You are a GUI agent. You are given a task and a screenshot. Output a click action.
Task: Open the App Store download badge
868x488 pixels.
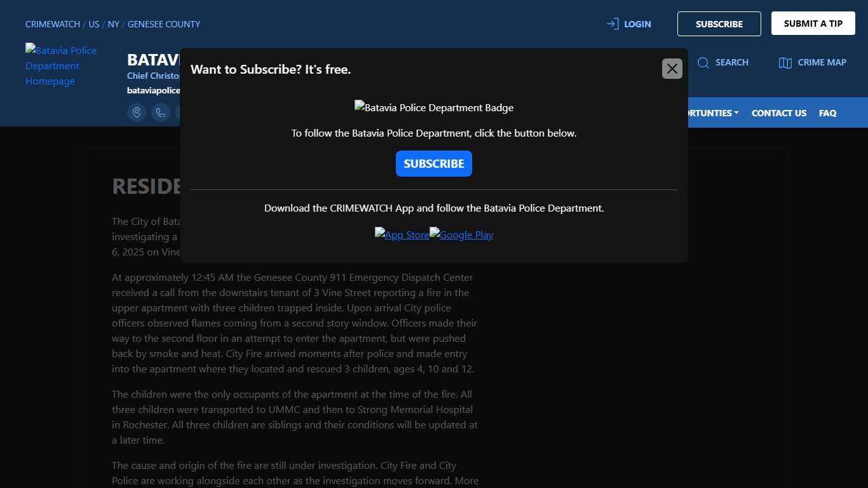point(402,234)
